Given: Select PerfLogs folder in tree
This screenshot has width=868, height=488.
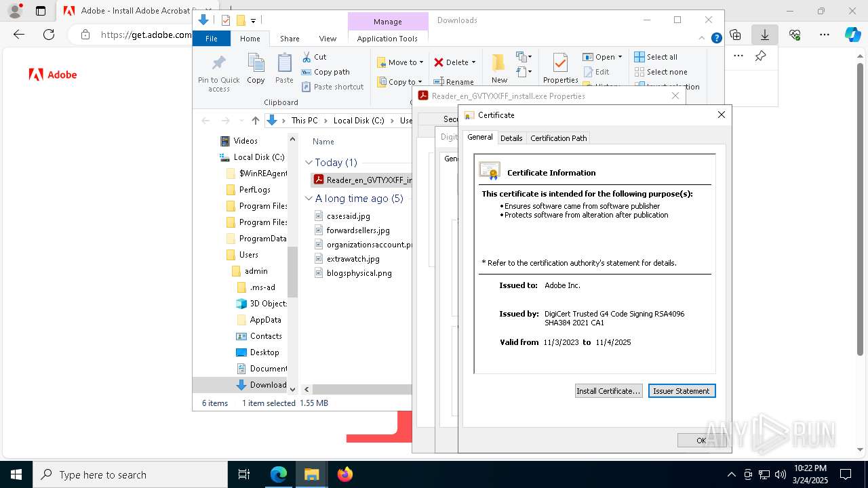Looking at the screenshot, I should (x=254, y=190).
